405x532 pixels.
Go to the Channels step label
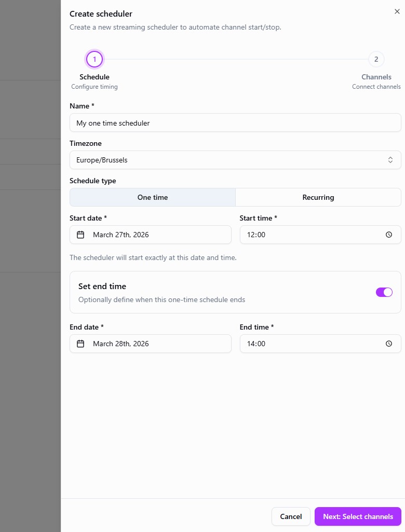[376, 77]
